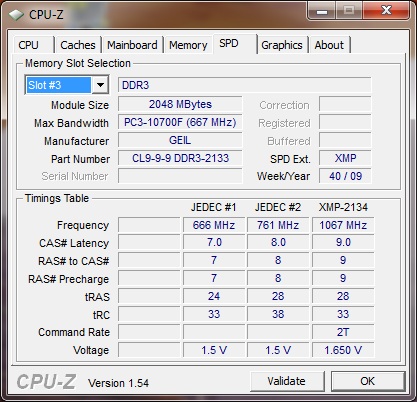Click the empty Buffered field
Image resolution: width=417 pixels, height=402 pixels.
pyautogui.click(x=345, y=140)
